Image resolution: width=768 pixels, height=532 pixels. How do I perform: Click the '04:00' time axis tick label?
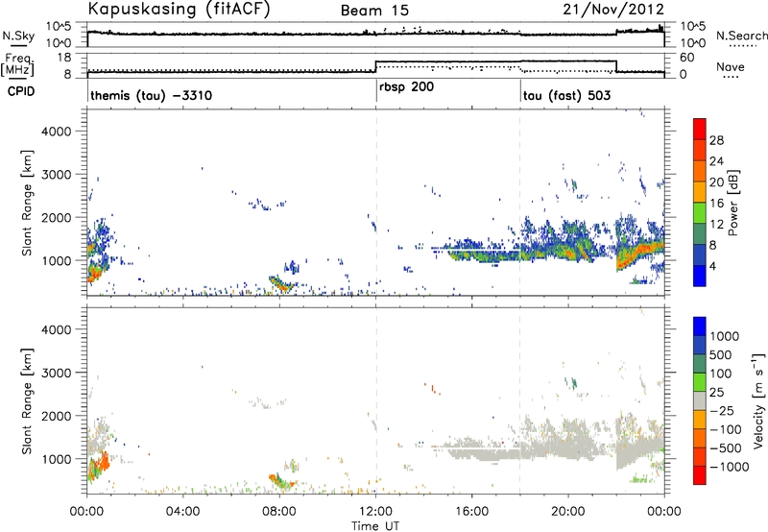(183, 512)
